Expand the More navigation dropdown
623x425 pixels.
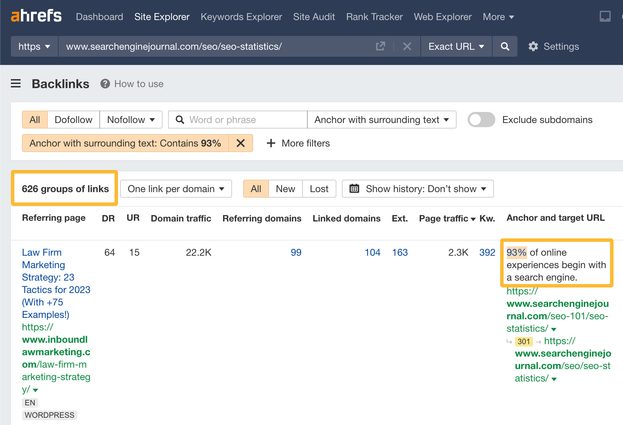tap(498, 17)
